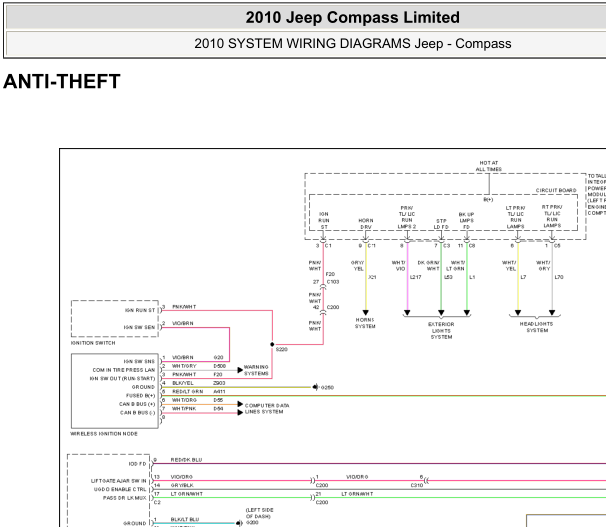The height and width of the screenshot is (527, 606).
Task: Click the 'IGN SW OUT (RUN-START)' pin label
Action: [x=122, y=379]
